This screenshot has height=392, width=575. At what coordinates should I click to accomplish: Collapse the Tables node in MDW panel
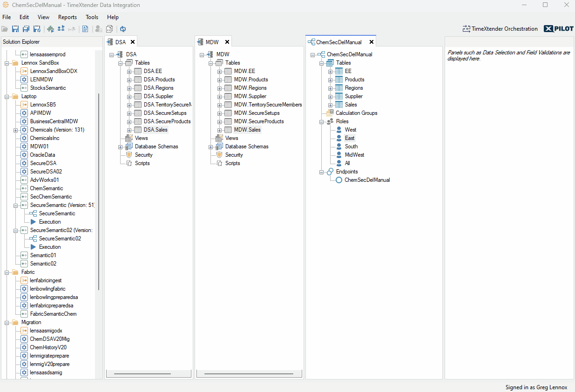click(211, 63)
